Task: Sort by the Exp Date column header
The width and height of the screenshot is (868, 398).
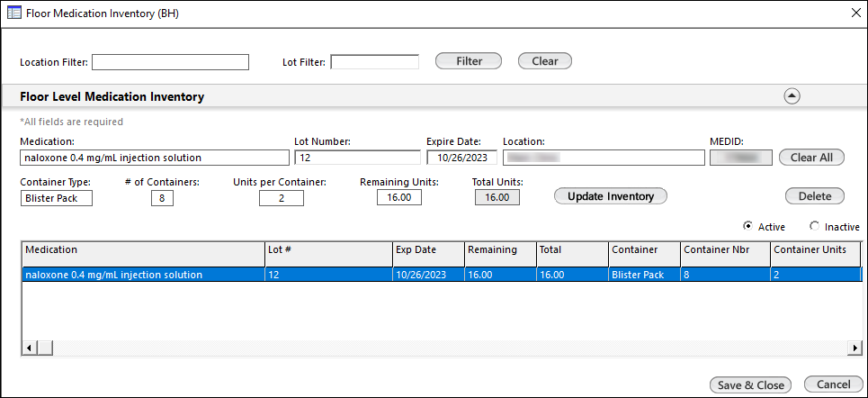Action: coord(427,249)
